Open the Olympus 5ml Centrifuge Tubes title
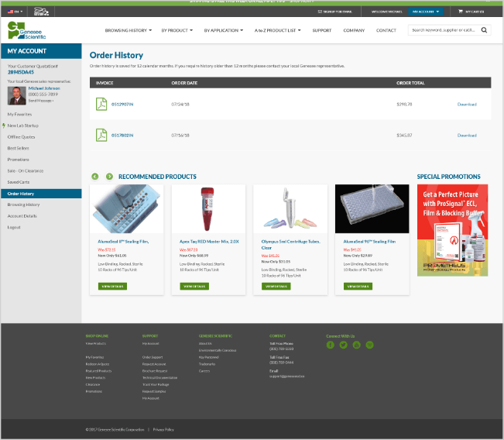The height and width of the screenshot is (440, 504). 290,245
